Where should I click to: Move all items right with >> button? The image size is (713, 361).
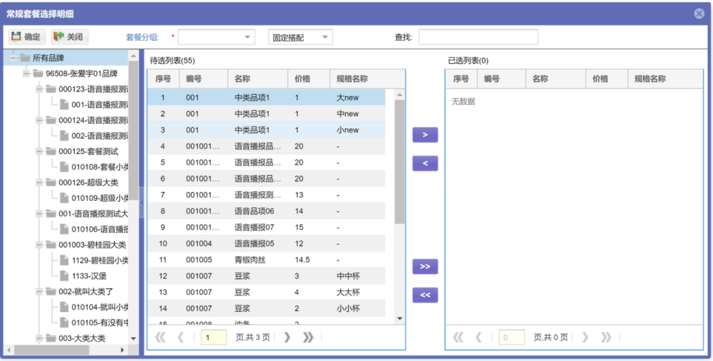click(x=425, y=266)
